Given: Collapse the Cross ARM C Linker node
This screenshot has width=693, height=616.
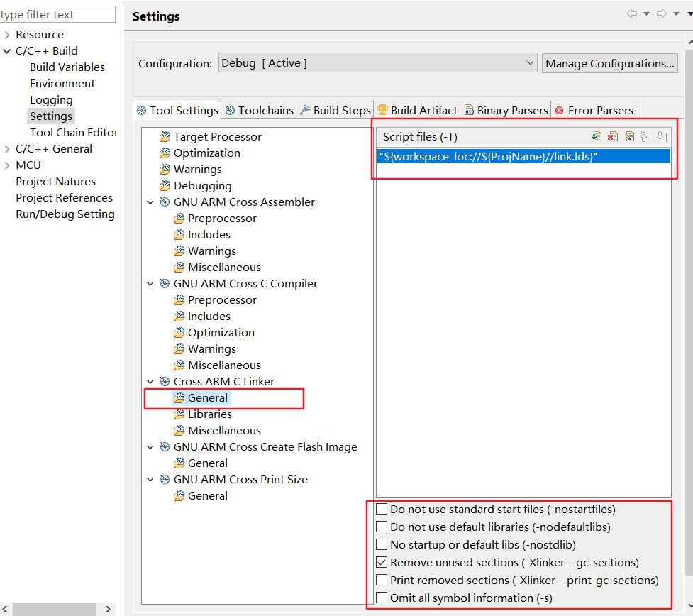Looking at the screenshot, I should click(x=150, y=382).
